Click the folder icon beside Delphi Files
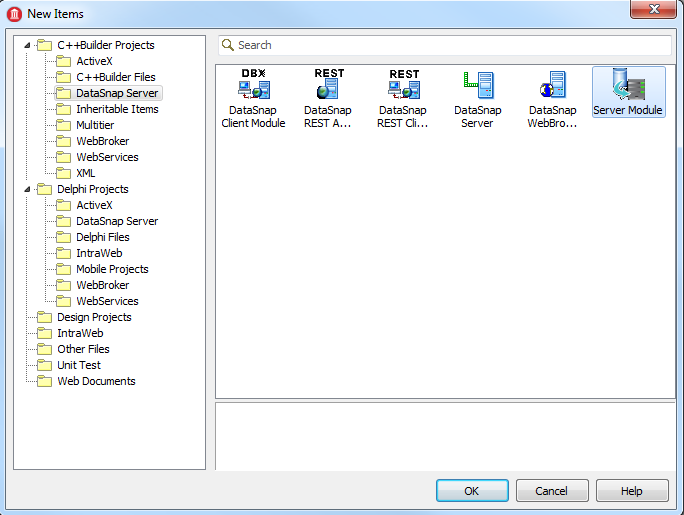The image size is (684, 515). pos(64,237)
